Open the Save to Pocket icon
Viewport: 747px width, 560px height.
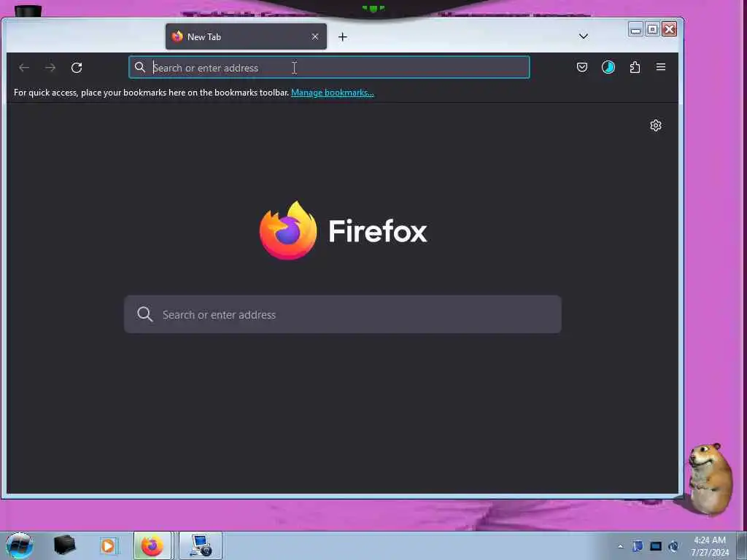[581, 67]
